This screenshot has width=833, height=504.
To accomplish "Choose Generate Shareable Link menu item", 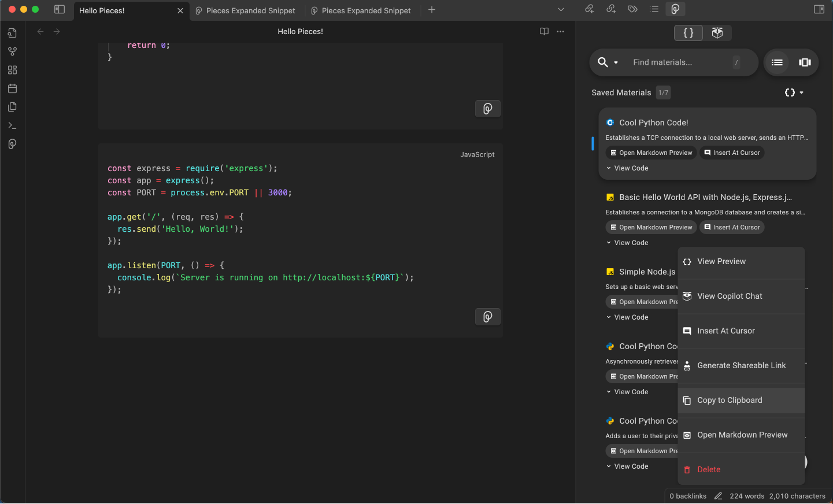I will point(741,366).
